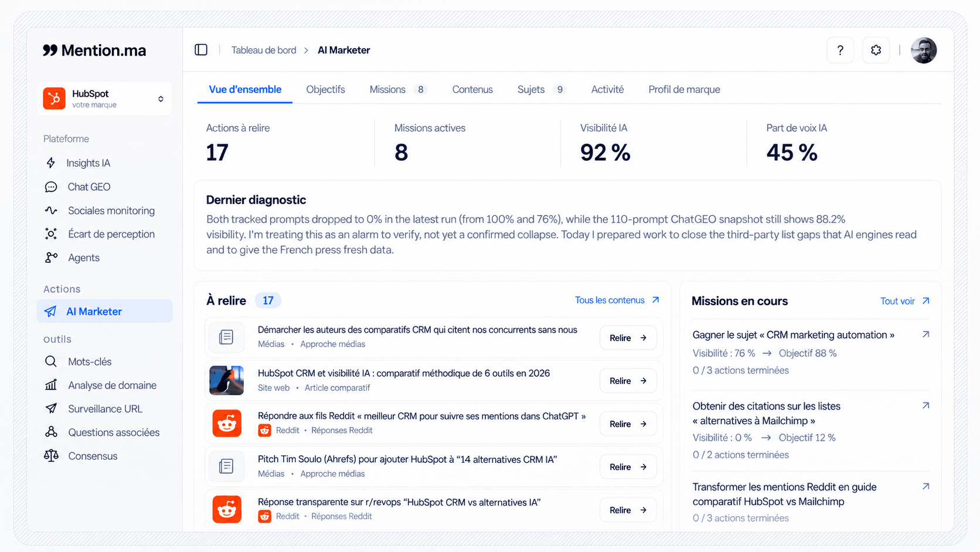Open the user profile avatar
Screen dimensions: 980x552
point(924,50)
